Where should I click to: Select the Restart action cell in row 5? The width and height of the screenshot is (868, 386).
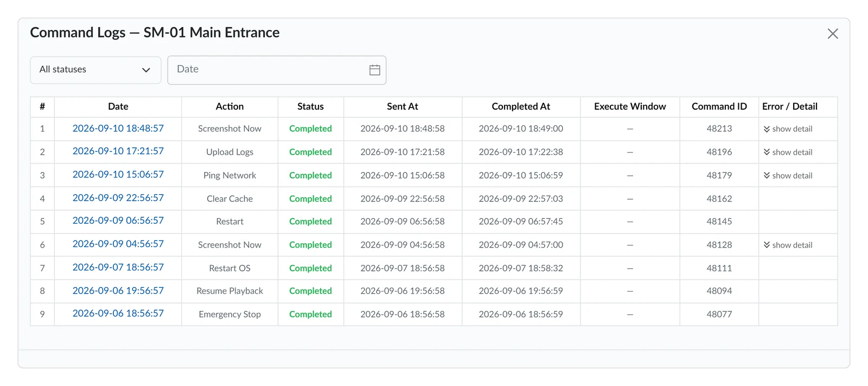230,222
